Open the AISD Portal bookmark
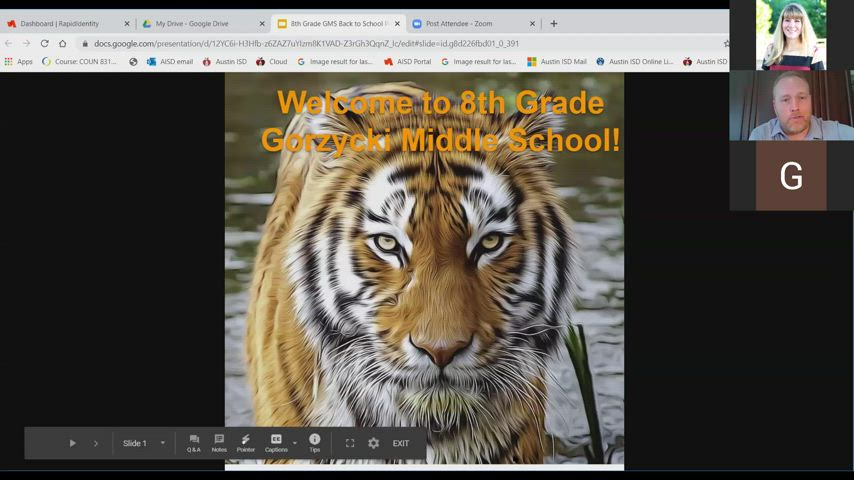 pos(407,62)
